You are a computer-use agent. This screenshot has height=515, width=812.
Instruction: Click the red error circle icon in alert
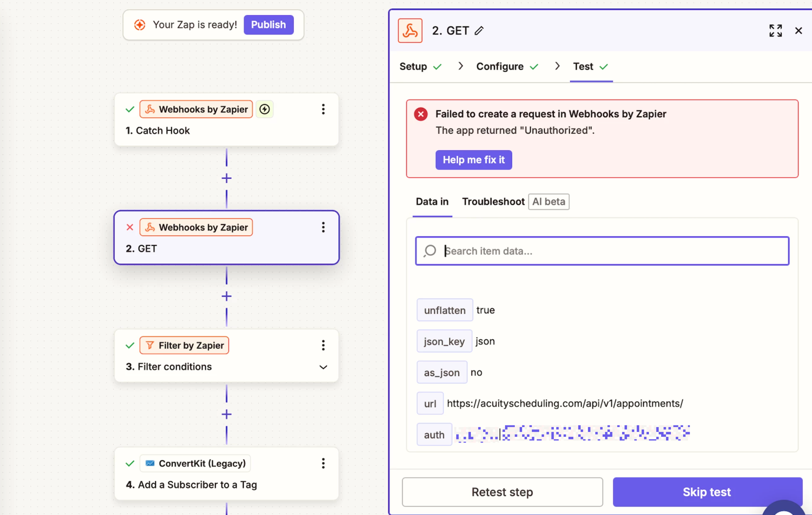click(x=421, y=114)
